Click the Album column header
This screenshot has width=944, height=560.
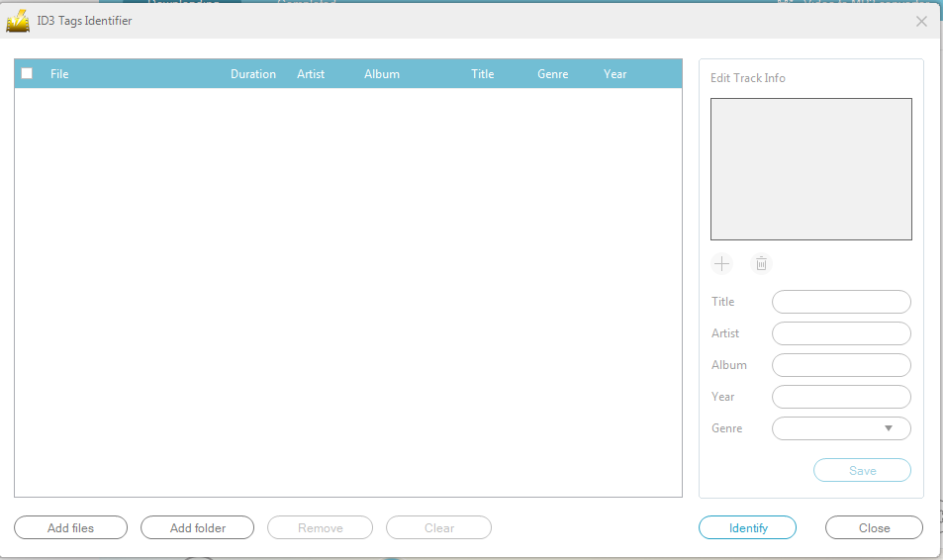pyautogui.click(x=382, y=74)
